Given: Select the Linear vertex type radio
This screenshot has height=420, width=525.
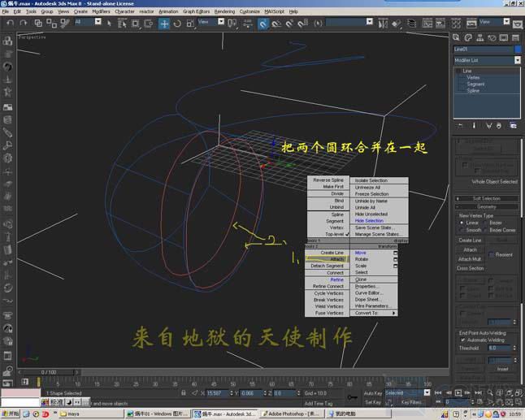Looking at the screenshot, I should point(462,223).
